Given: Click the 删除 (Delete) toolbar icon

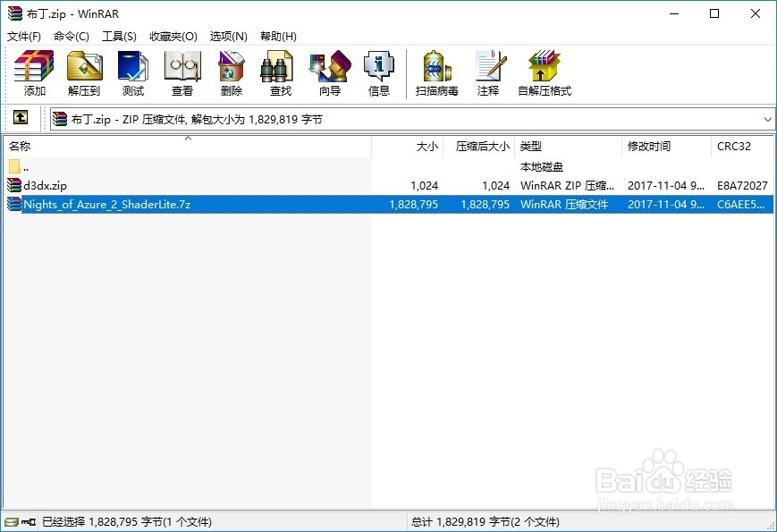Looking at the screenshot, I should click(x=231, y=73).
